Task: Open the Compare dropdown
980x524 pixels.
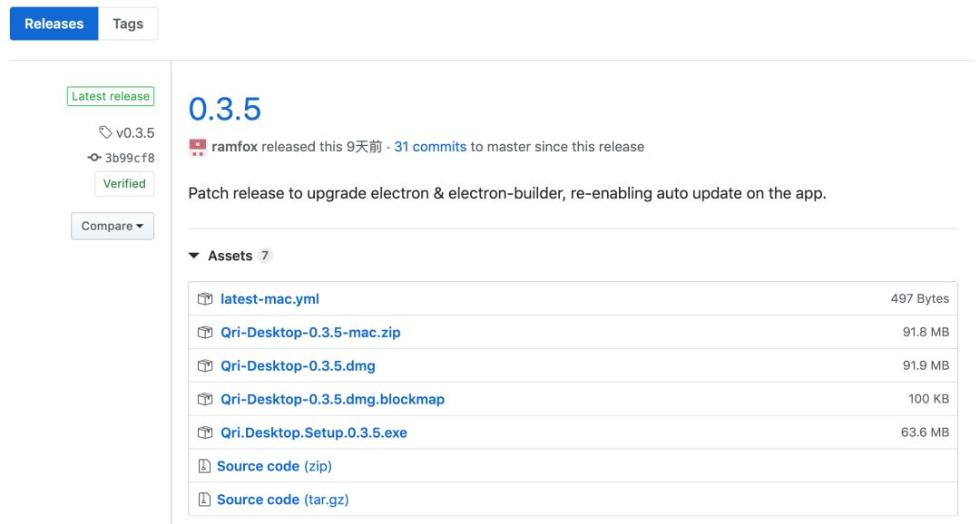Action: point(113,226)
